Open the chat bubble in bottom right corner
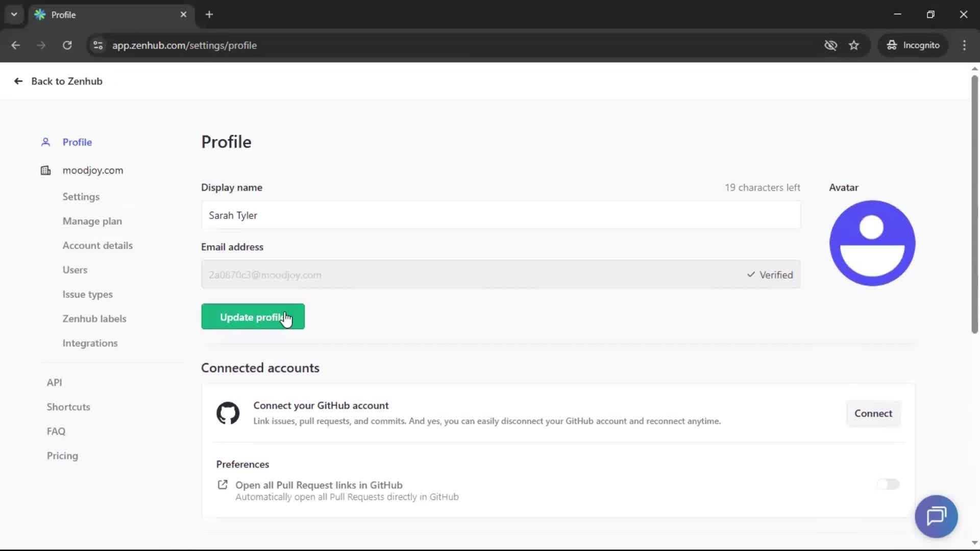The width and height of the screenshot is (980, 551). (x=937, y=516)
